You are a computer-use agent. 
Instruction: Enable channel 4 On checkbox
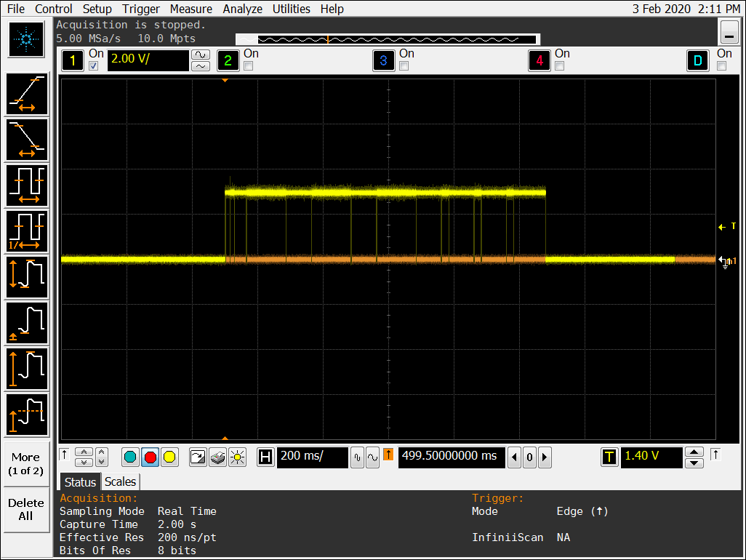click(560, 66)
